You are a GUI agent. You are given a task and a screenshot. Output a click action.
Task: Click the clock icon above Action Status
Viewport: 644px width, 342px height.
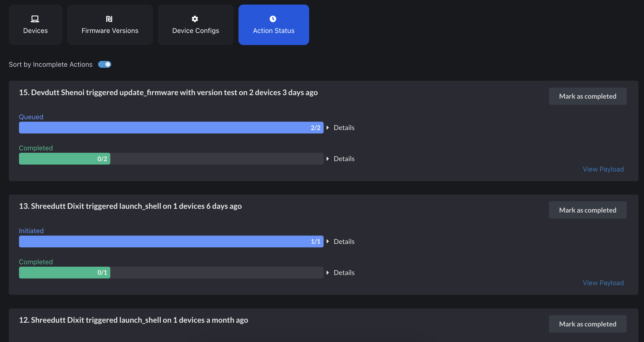tap(273, 19)
